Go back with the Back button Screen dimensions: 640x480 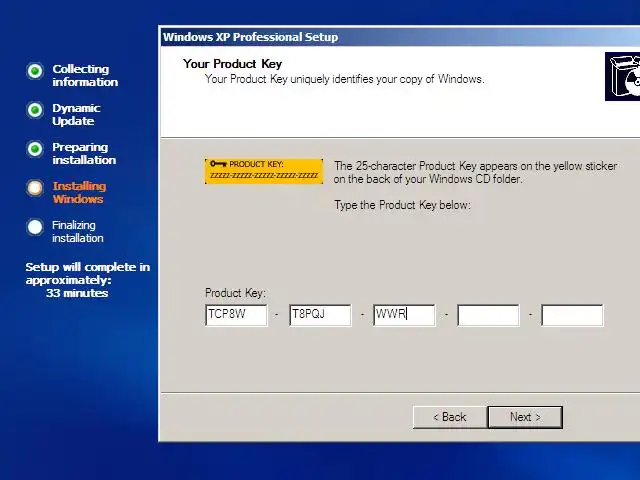pos(450,417)
